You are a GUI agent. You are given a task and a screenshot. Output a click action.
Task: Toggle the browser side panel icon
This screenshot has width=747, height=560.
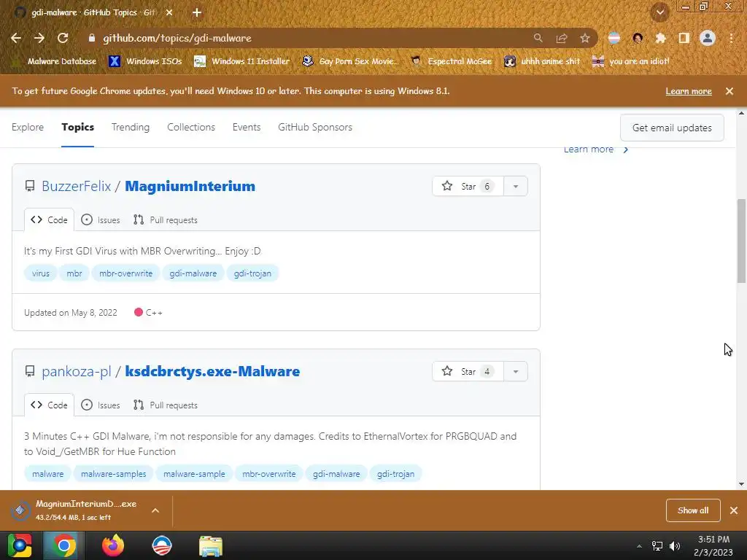[684, 38]
